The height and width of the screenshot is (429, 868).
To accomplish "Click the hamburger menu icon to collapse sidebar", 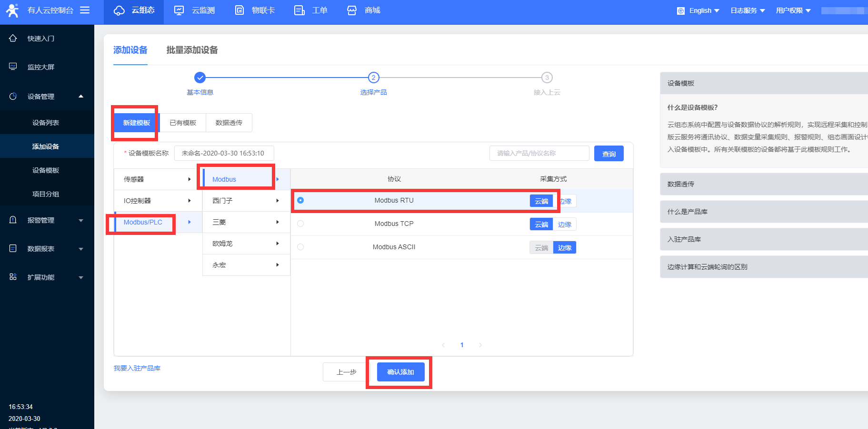I will (85, 10).
